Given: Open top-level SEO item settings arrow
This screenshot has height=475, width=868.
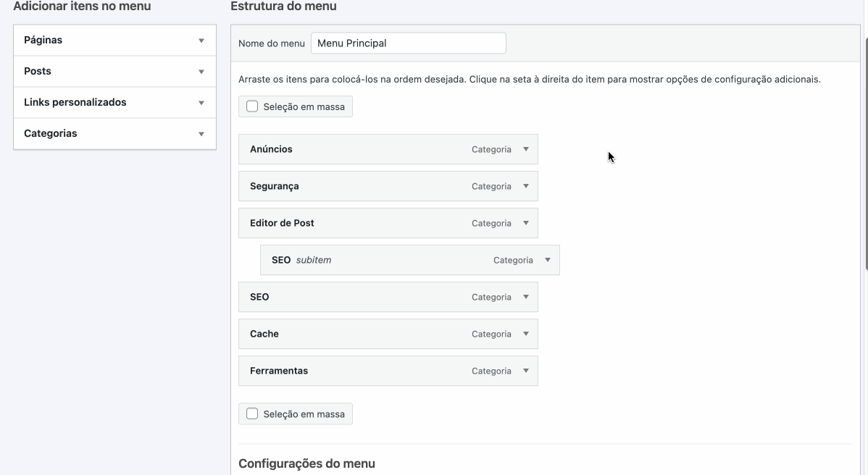Looking at the screenshot, I should (526, 297).
